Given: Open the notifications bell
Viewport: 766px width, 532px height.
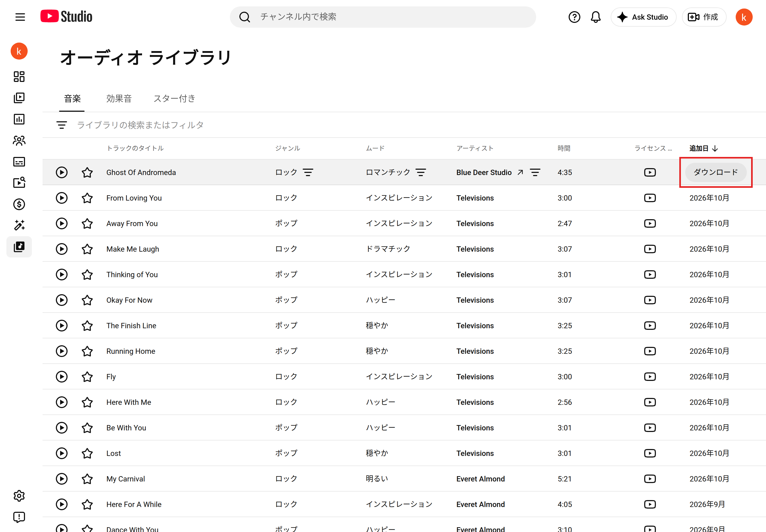Looking at the screenshot, I should pos(595,17).
